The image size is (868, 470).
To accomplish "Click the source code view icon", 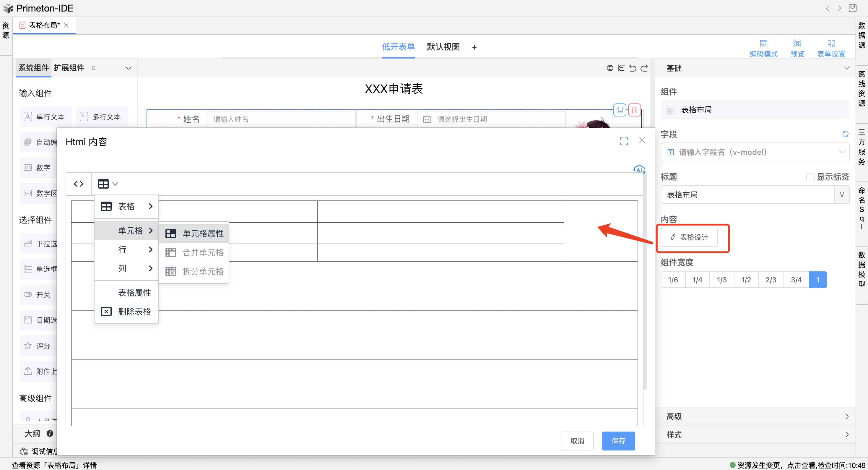I will pyautogui.click(x=79, y=184).
